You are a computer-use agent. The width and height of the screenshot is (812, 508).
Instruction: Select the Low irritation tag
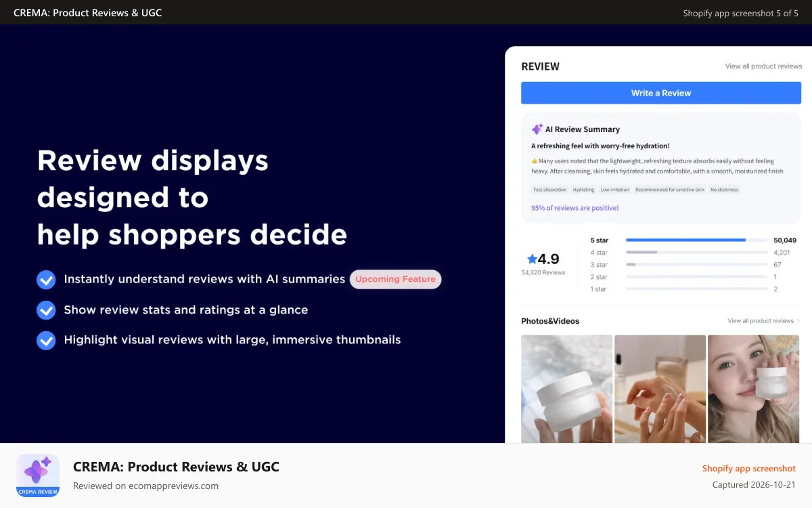[x=615, y=190]
